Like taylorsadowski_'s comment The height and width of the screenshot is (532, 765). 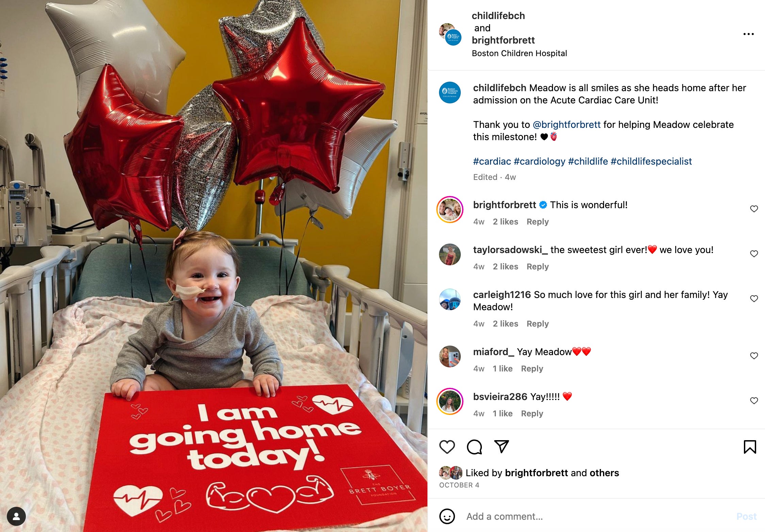point(754,254)
